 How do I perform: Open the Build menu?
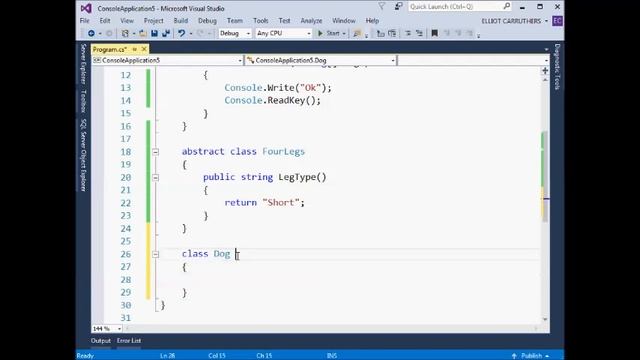click(181, 21)
